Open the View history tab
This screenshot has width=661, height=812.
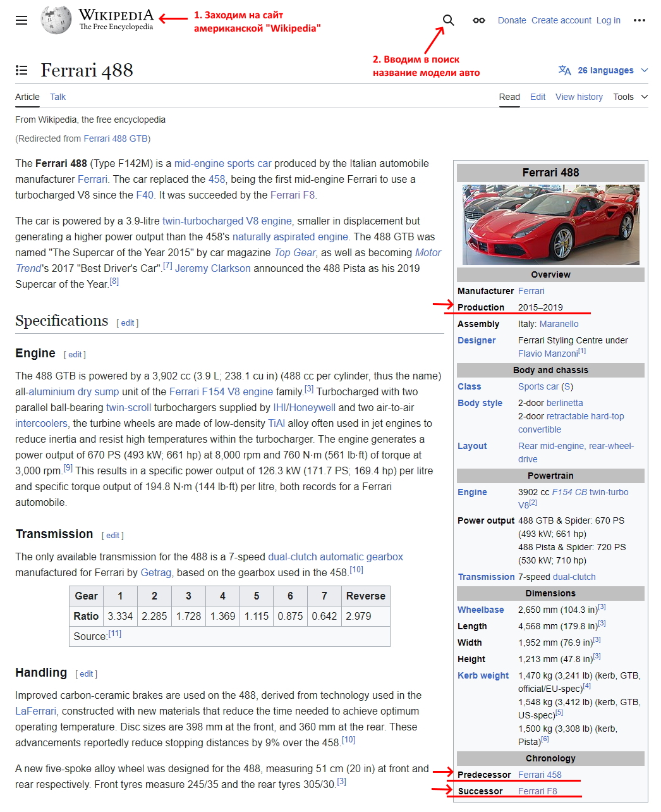pos(579,97)
